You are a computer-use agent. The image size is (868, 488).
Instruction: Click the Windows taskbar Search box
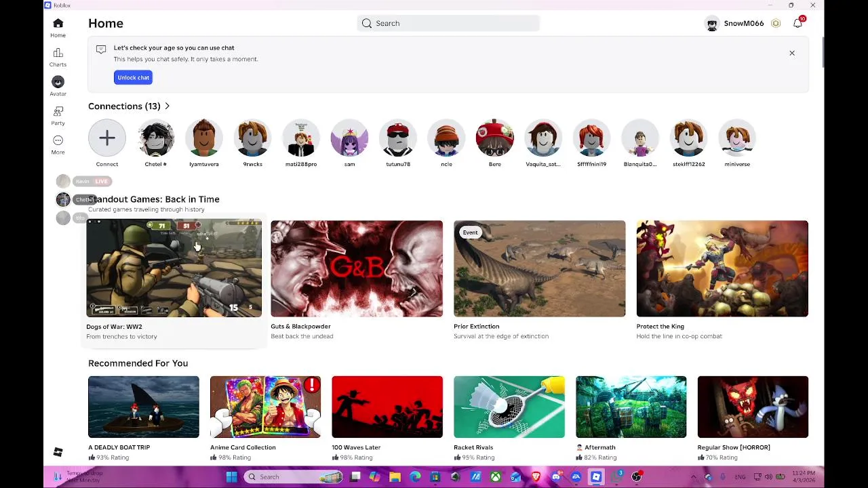coord(294,476)
